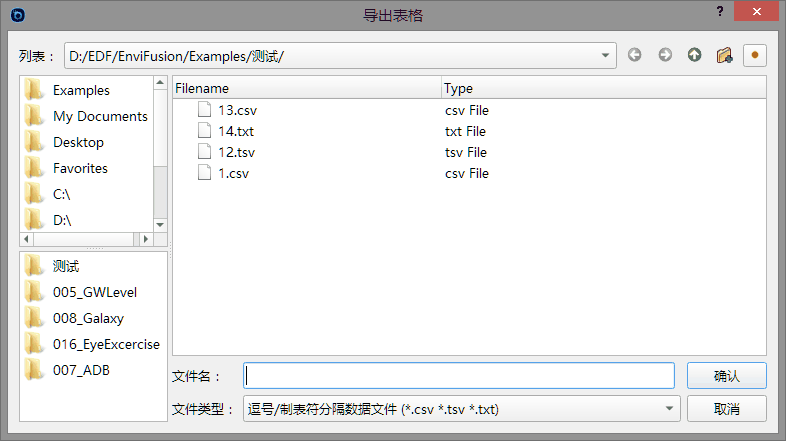The width and height of the screenshot is (786, 441).
Task: Select file 13.csv
Action: tap(237, 110)
